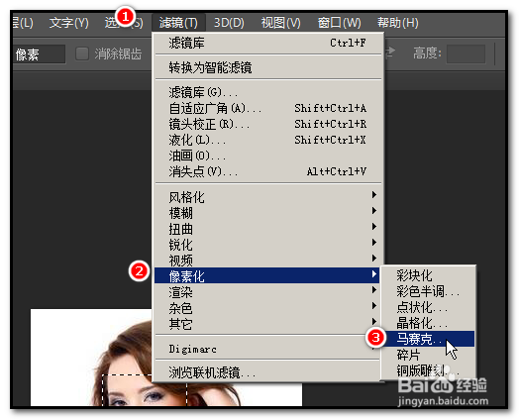Choose 滤镜库 with Ctrl+F shortcut
This screenshot has height=420, width=519.
[267, 43]
